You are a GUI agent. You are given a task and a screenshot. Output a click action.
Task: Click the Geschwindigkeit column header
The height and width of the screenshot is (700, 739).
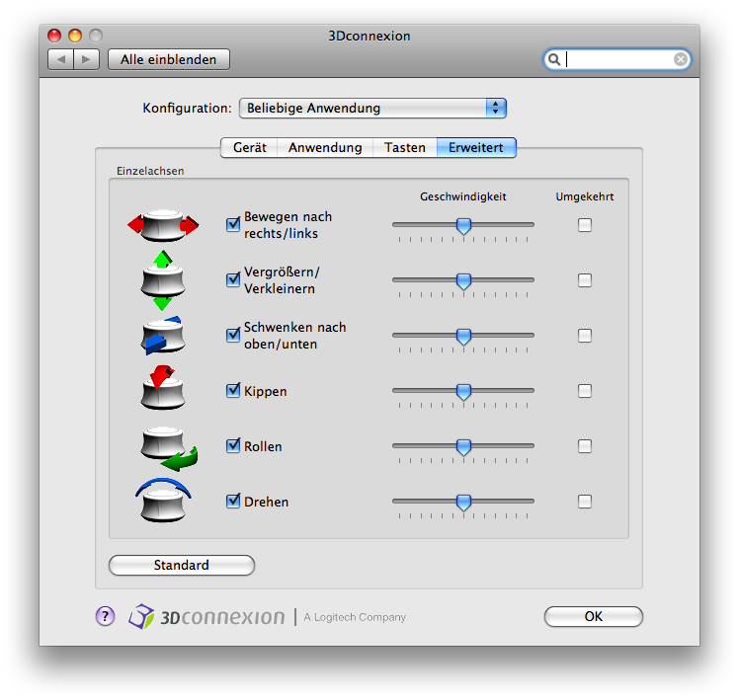coord(462,196)
